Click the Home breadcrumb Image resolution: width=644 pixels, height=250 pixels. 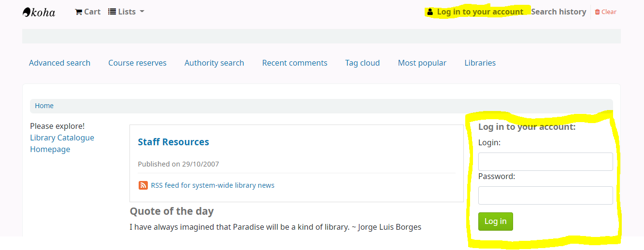44,106
